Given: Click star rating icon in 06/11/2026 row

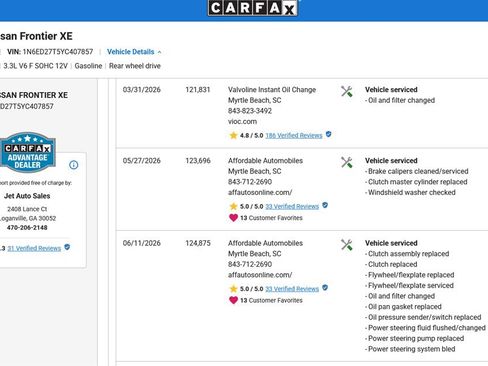Looking at the screenshot, I should click(x=233, y=289).
